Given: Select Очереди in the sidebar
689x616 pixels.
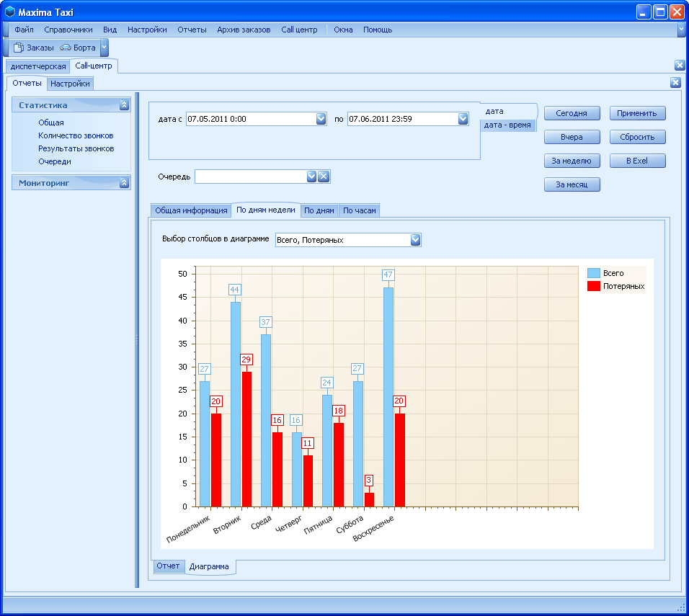Looking at the screenshot, I should (55, 161).
